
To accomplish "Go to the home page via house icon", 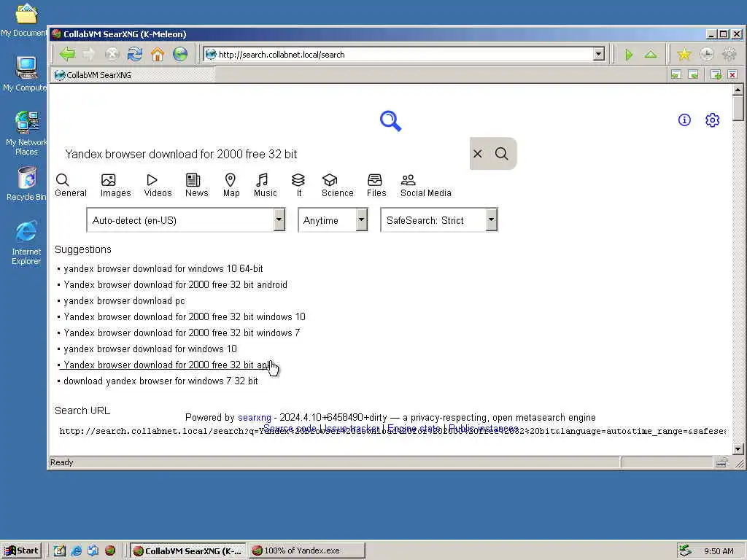I will [x=158, y=54].
